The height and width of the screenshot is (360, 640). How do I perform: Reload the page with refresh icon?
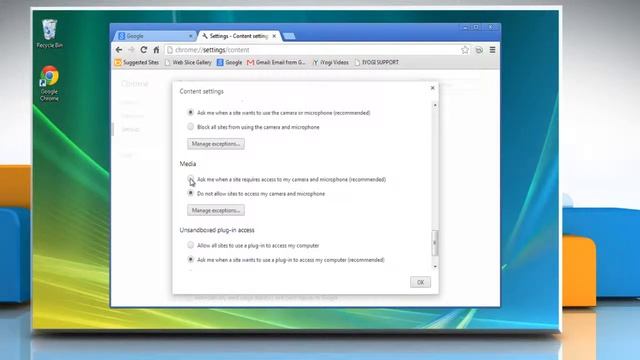click(x=144, y=50)
